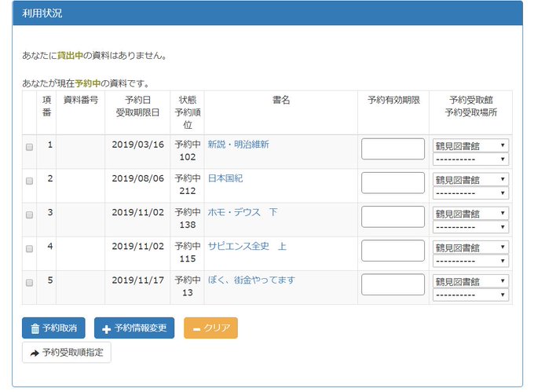This screenshot has width=534, height=392.
Task: Click the highlighted 予約中 text in the notice
Action: (88, 83)
